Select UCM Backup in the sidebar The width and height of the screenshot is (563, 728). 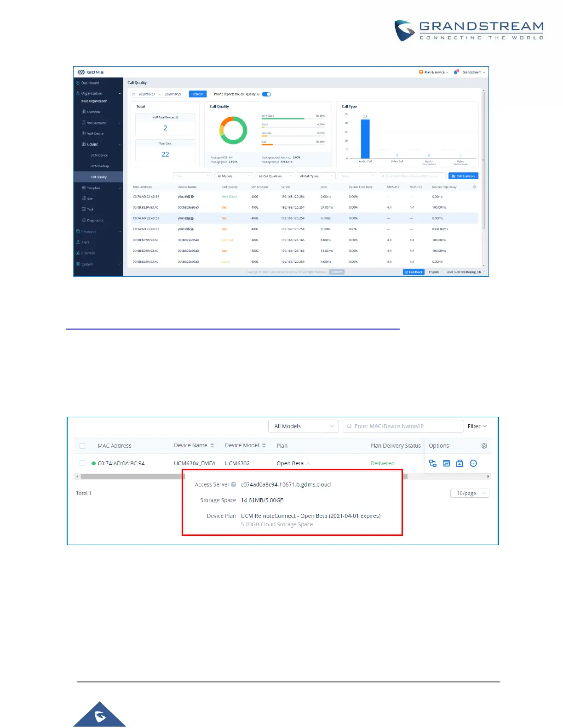[98, 166]
